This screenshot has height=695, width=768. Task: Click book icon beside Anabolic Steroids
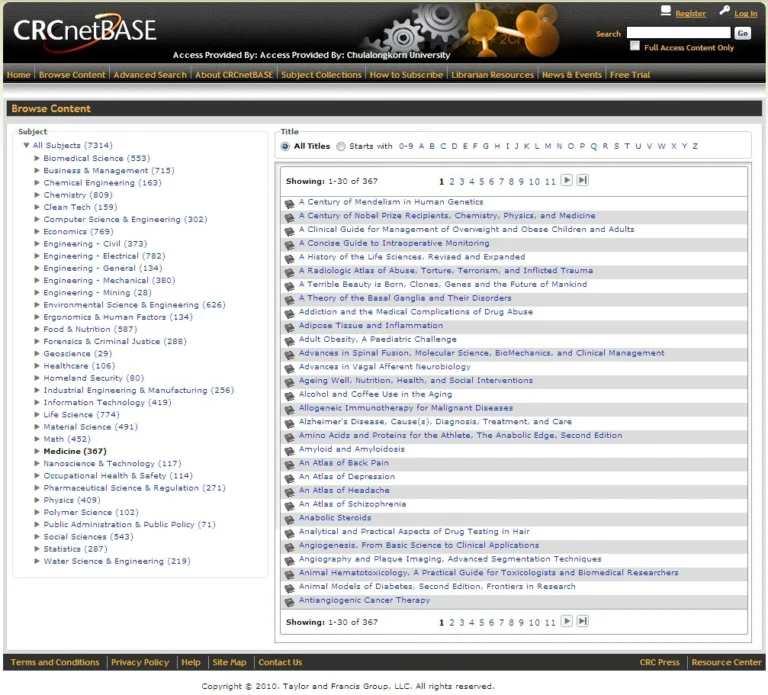(x=289, y=519)
